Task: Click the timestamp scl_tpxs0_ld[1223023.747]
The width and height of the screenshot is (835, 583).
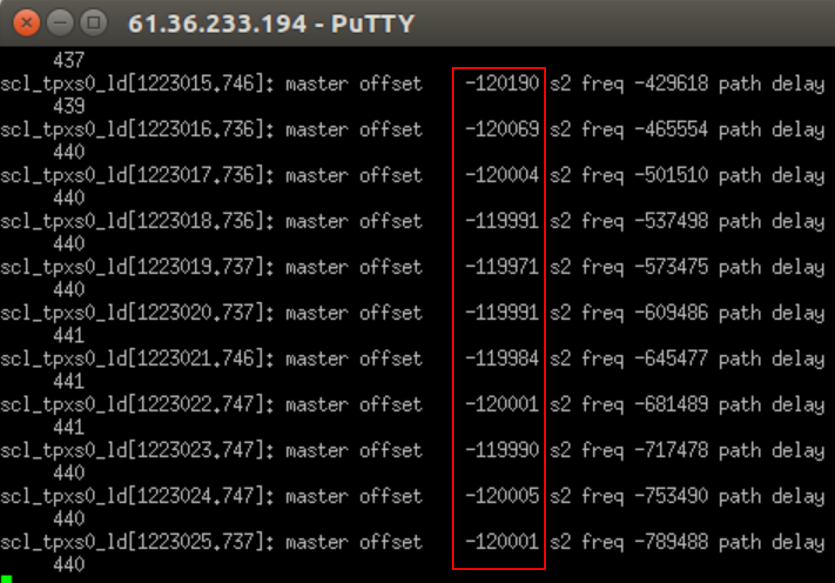Action: pos(137,451)
